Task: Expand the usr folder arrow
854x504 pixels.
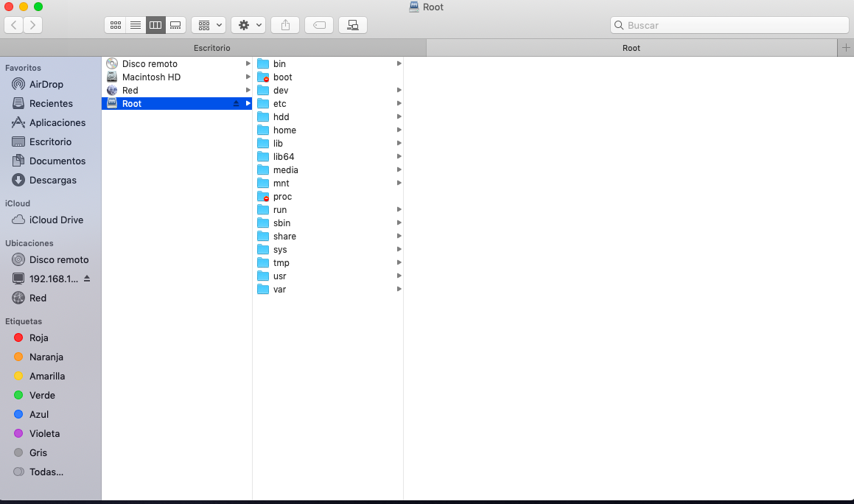Action: click(x=399, y=276)
